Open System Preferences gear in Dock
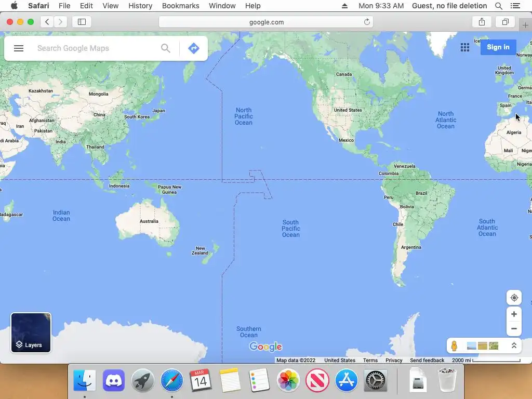532x399 pixels. [x=375, y=380]
